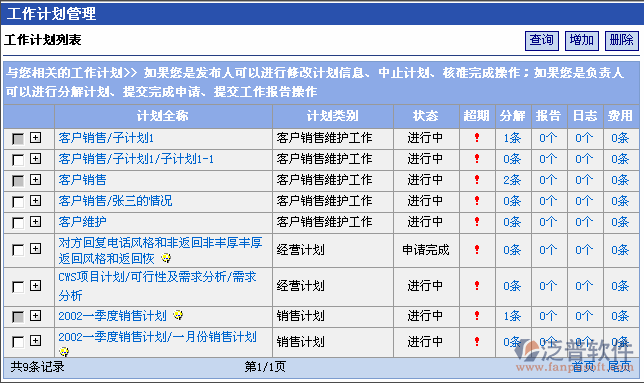Expand the 客户销售 plan row
The image size is (644, 383).
coord(36,179)
